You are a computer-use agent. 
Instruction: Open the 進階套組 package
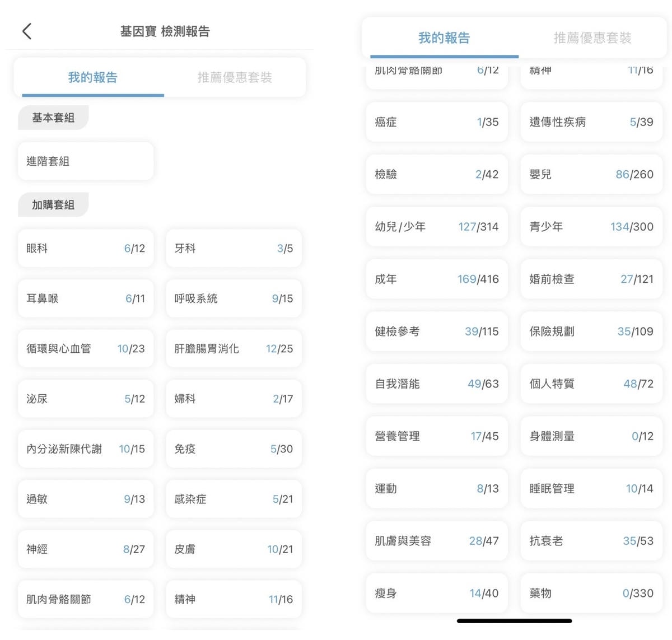pos(86,161)
